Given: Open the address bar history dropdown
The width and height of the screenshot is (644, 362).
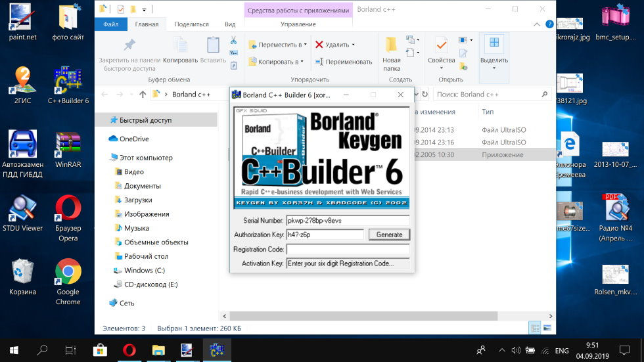Looking at the screenshot, I should [x=416, y=95].
